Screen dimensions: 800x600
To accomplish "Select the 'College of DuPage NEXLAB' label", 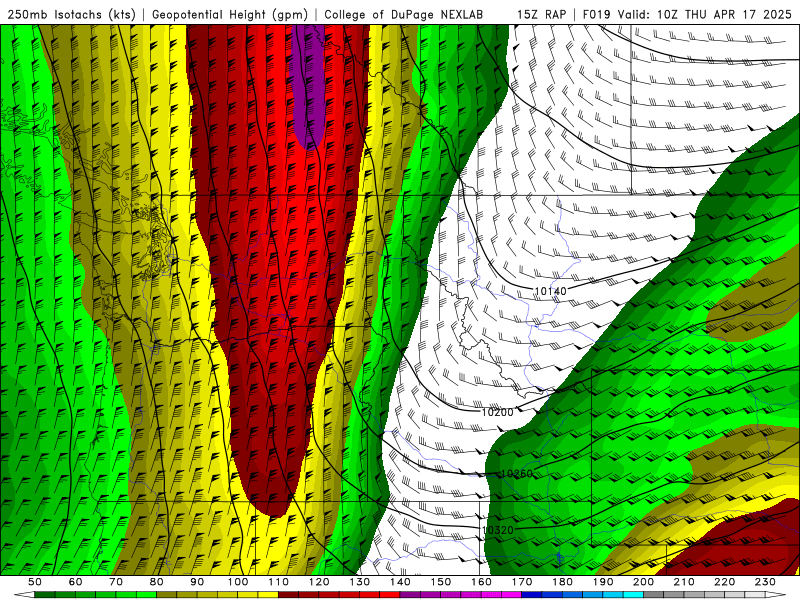I will [x=403, y=14].
